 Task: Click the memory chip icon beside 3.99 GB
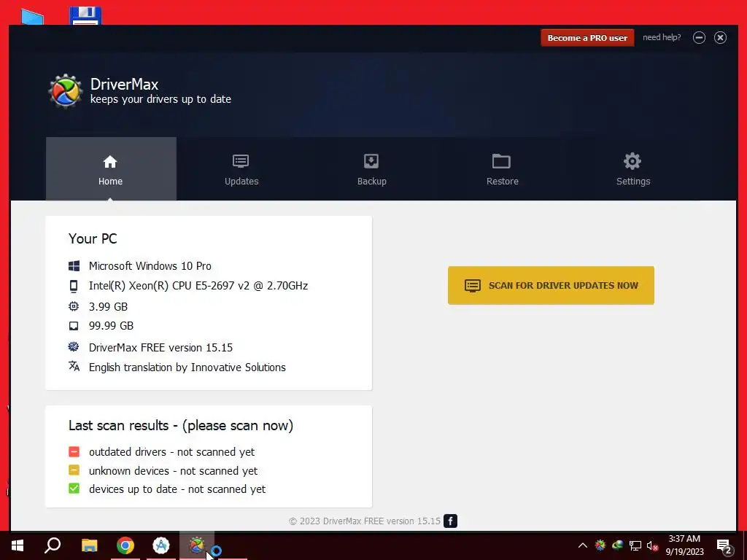pyautogui.click(x=74, y=306)
